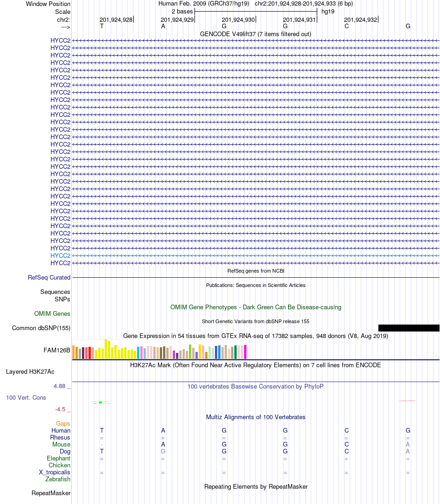Select the chr2: ruler label

[63, 19]
